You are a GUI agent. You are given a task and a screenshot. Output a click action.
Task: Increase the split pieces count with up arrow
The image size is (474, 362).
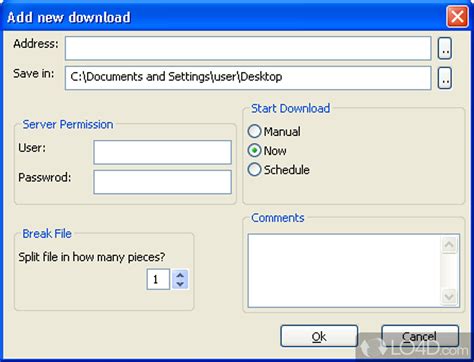point(180,275)
